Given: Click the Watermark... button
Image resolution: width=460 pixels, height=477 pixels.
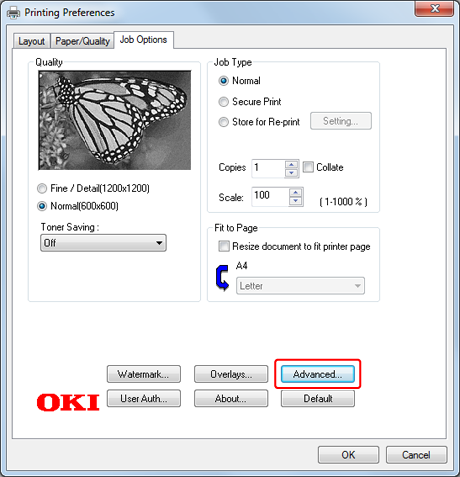Looking at the screenshot, I should coord(144,374).
